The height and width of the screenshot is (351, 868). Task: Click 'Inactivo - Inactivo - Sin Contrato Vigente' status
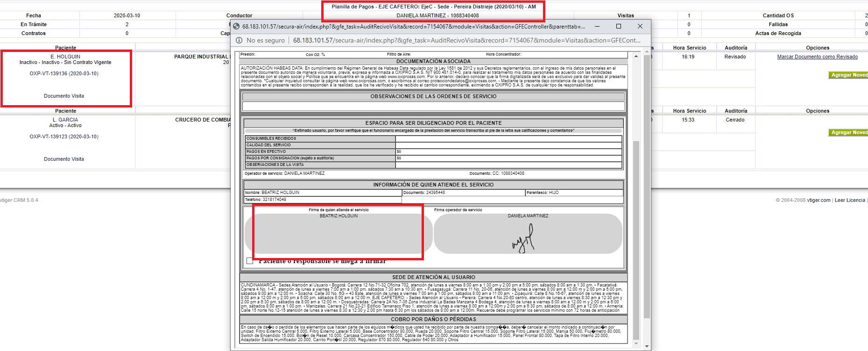coord(65,62)
